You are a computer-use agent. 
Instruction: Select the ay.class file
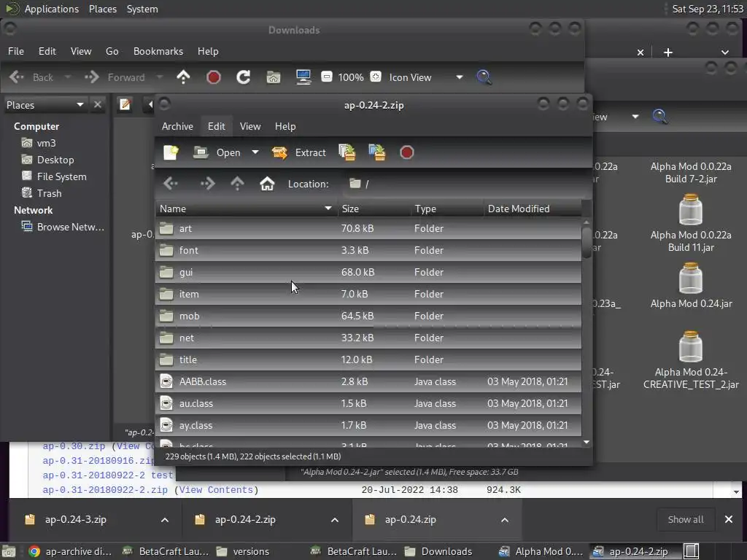click(368, 426)
